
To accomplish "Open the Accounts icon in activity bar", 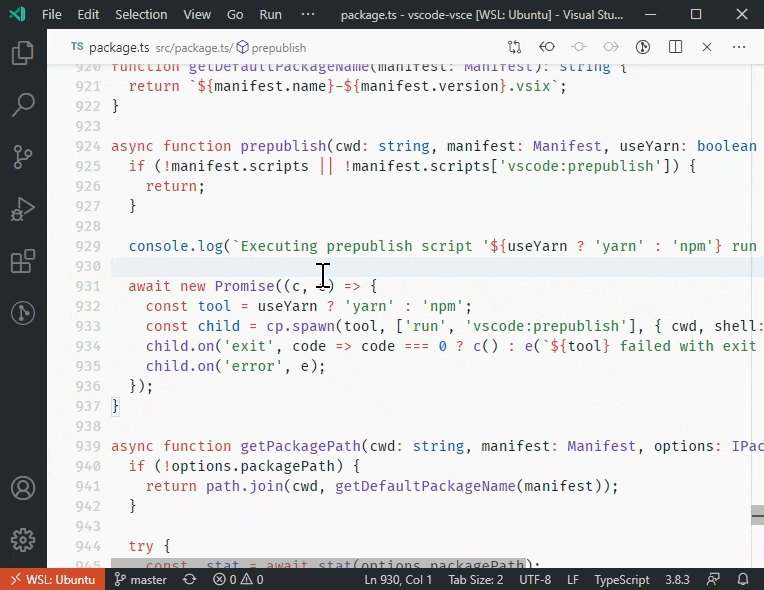I will pos(22,489).
